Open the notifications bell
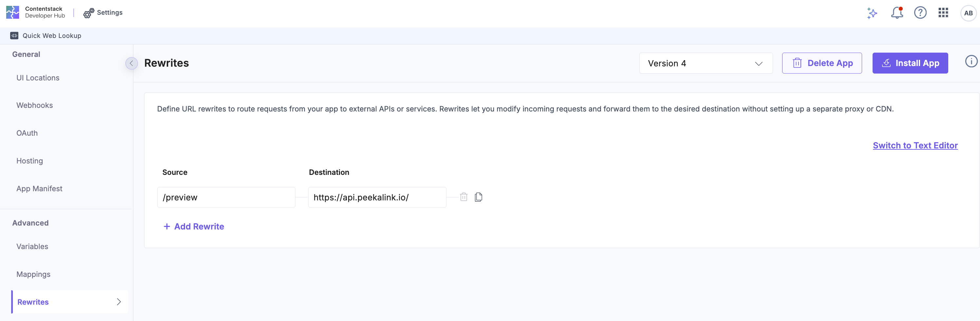Viewport: 980px width, 321px height. tap(896, 13)
